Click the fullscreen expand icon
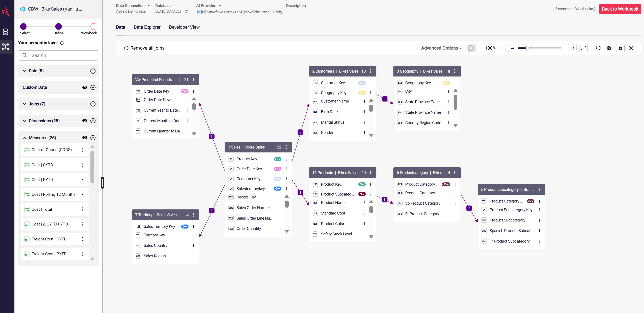 [572, 48]
